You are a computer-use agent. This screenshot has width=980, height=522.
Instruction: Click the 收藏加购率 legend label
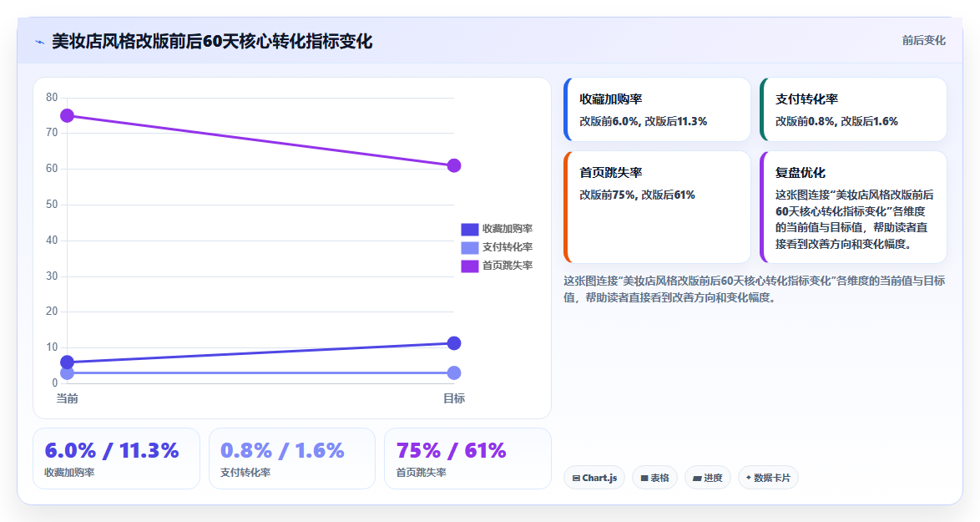[x=507, y=230]
